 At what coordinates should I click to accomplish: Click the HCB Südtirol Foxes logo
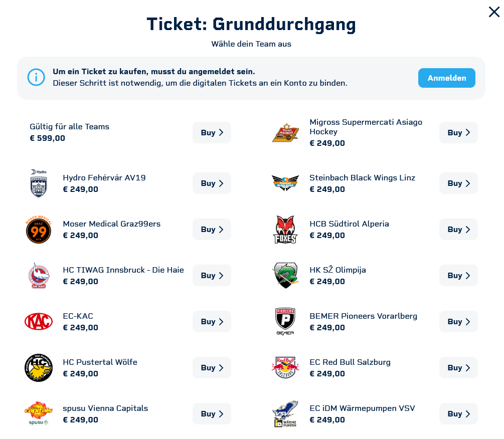coord(285,230)
